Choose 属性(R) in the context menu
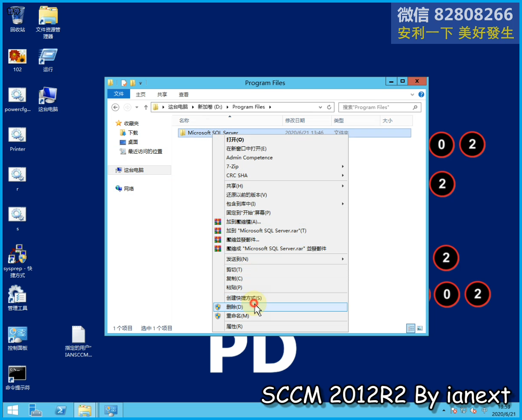The image size is (522, 420). coord(280,327)
